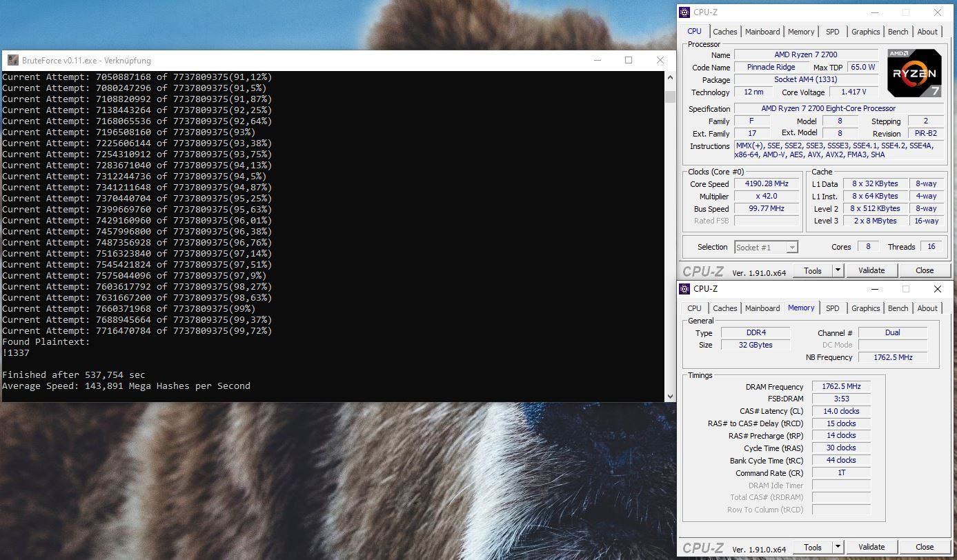The width and height of the screenshot is (957, 560).
Task: Click the console vertical scrollbar thumb
Action: [670, 97]
